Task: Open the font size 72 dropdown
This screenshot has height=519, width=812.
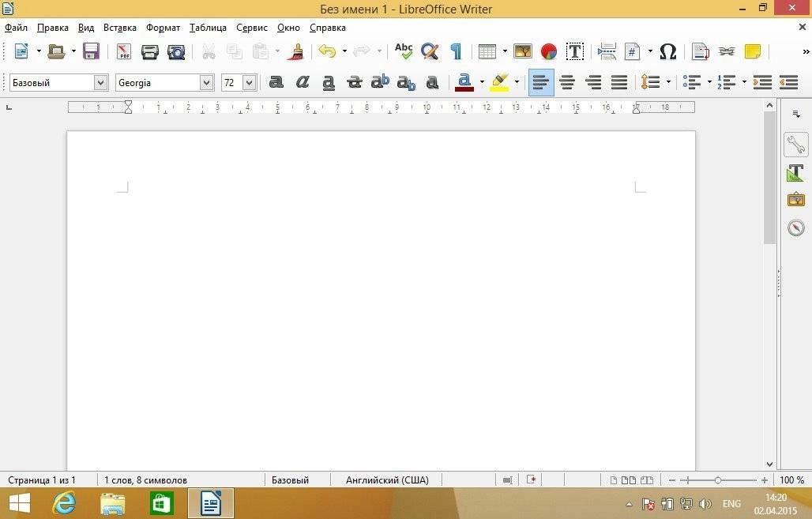Action: (x=249, y=82)
